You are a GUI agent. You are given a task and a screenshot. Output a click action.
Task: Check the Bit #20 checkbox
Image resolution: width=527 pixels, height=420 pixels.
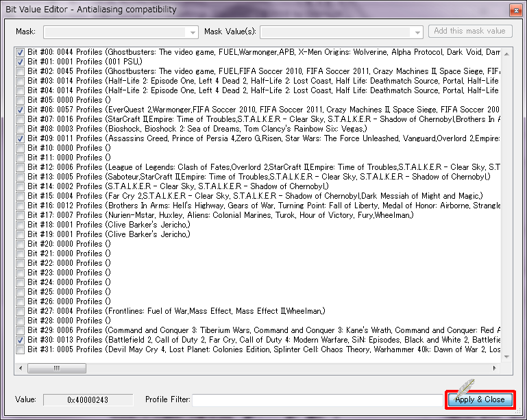[x=20, y=245]
